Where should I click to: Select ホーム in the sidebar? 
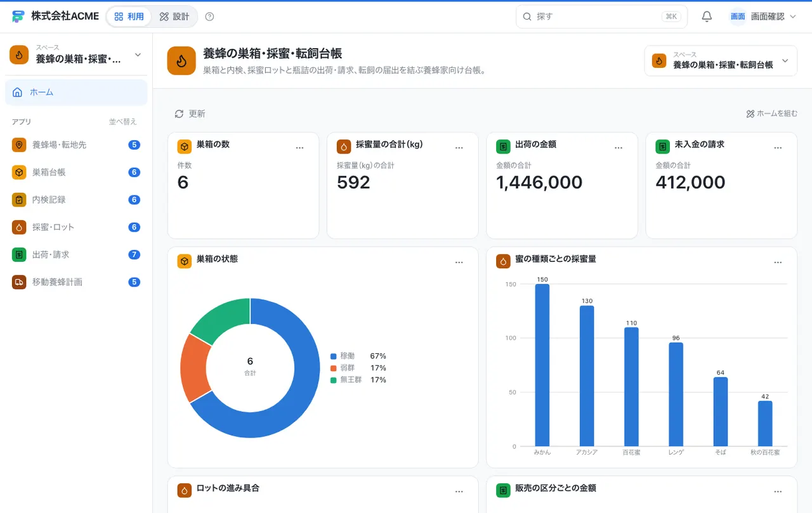click(76, 92)
